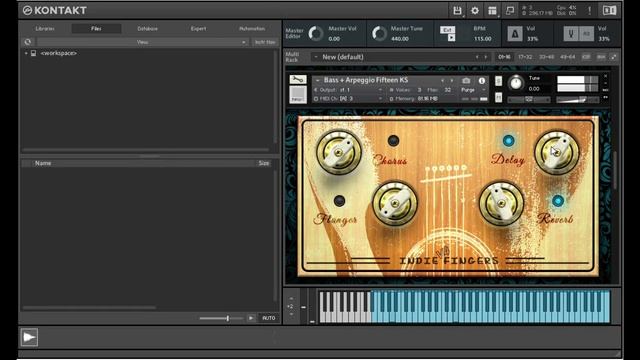Toggle Ext sync button
The width and height of the screenshot is (640, 360).
coord(447,30)
